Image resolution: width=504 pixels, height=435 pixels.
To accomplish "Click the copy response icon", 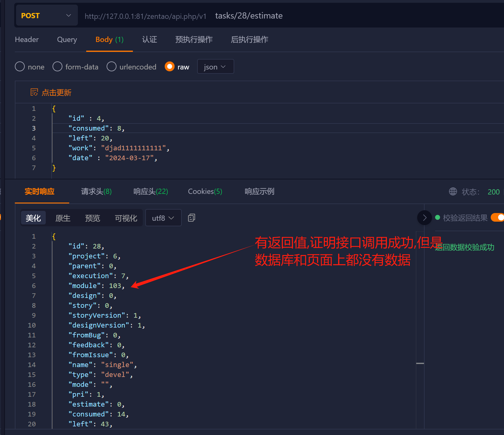I will coord(191,218).
